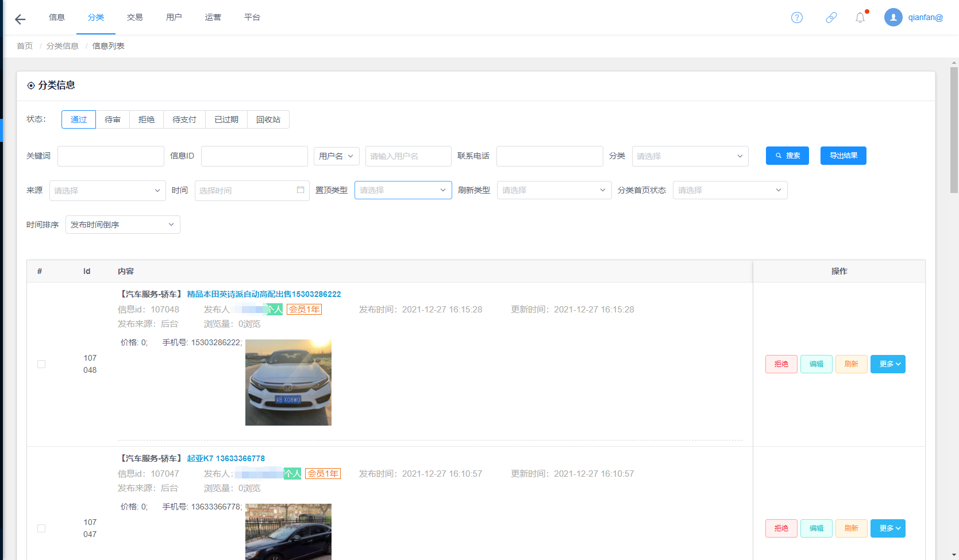
Task: View the black Kia car thumbnail
Action: [288, 532]
